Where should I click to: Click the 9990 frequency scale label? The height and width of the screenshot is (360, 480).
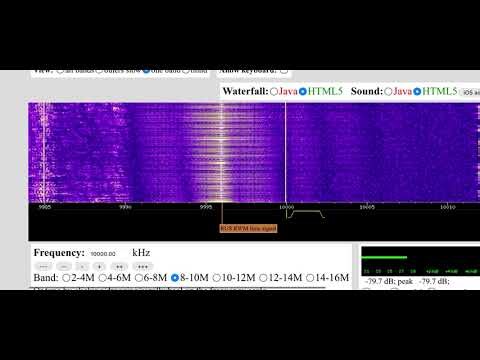coord(125,207)
